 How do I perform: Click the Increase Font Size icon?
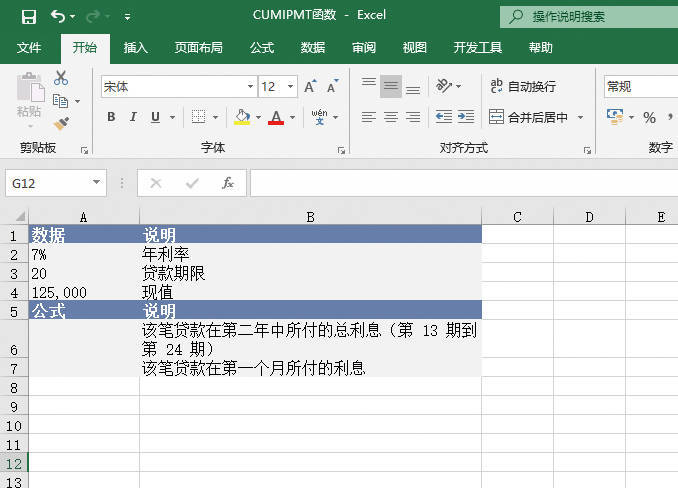[x=310, y=87]
